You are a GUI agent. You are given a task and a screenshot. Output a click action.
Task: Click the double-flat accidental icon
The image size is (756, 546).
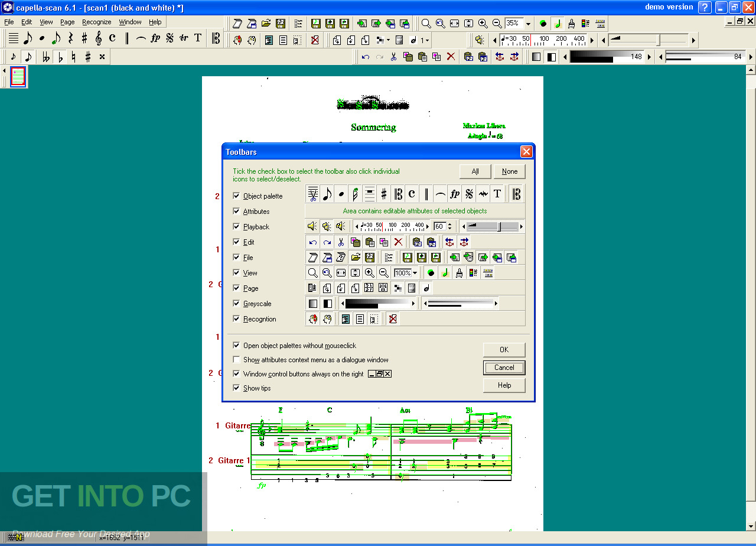click(45, 57)
